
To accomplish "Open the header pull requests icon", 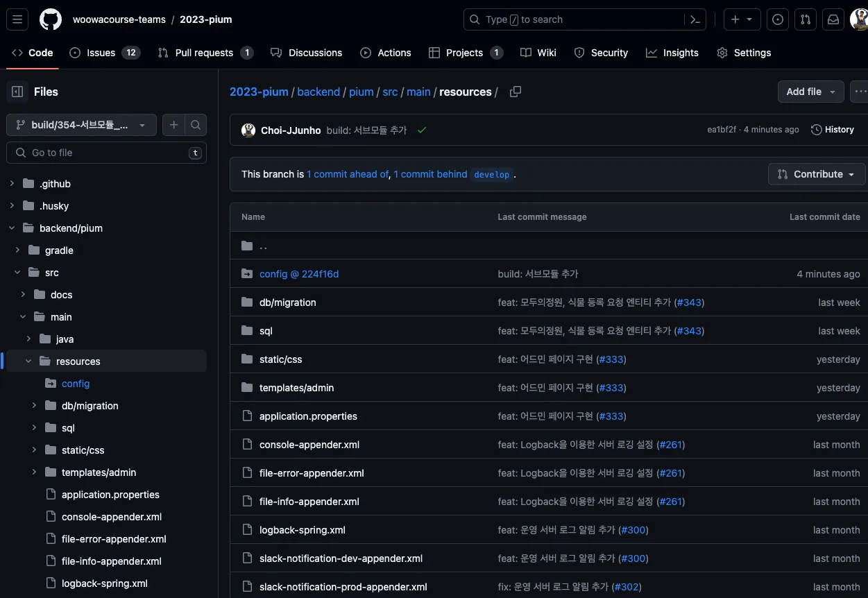I will click(x=805, y=19).
